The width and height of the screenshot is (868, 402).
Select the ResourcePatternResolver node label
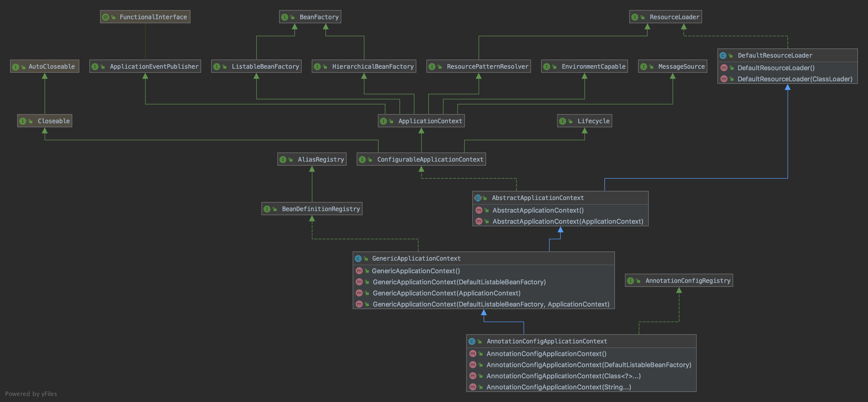(x=488, y=67)
